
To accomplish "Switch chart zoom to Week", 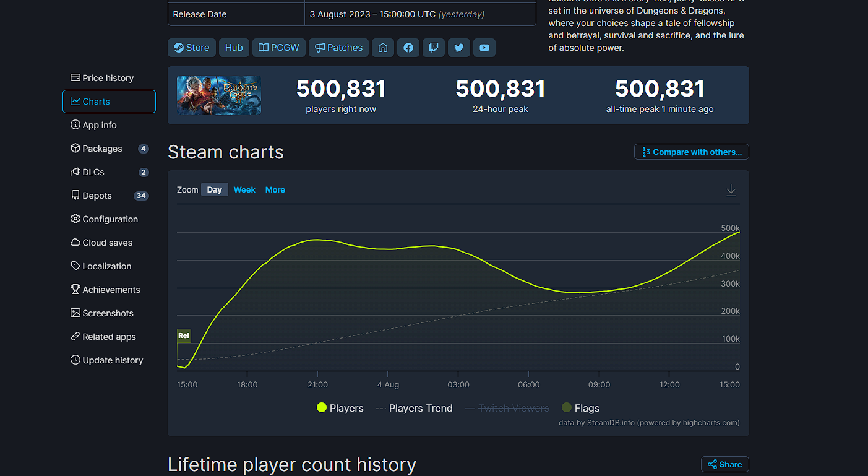I will click(x=244, y=190).
